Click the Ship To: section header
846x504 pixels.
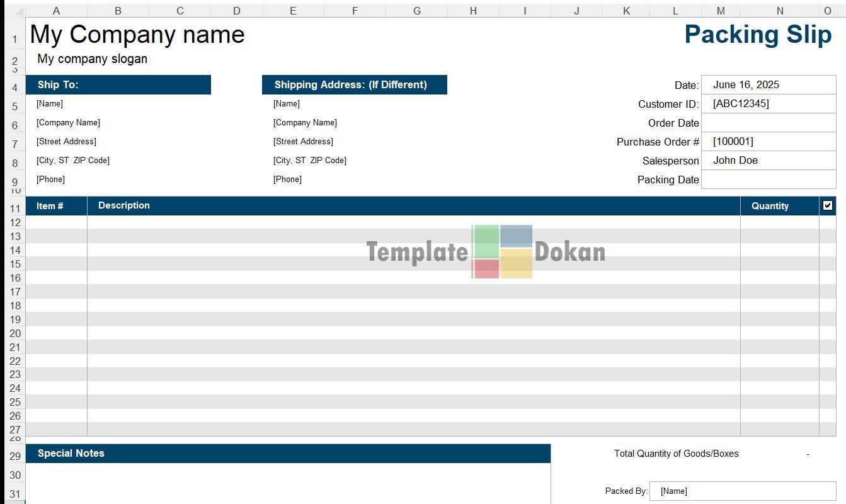[x=118, y=85]
